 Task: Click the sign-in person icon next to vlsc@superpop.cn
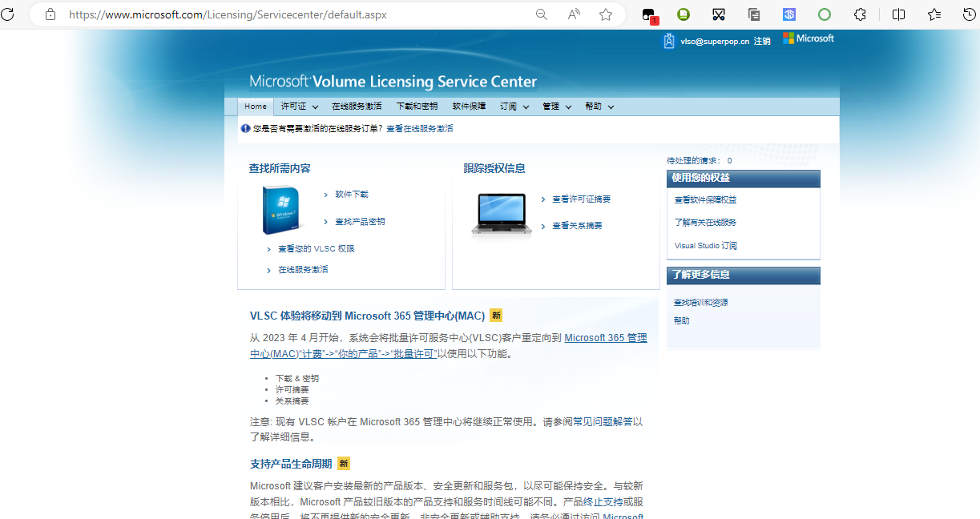click(668, 40)
